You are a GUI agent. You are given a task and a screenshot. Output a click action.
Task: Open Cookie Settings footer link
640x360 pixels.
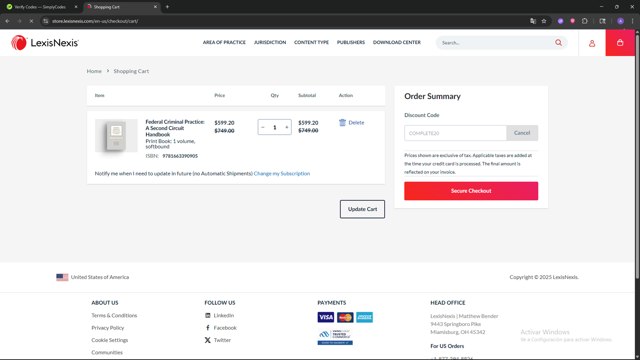tap(110, 340)
